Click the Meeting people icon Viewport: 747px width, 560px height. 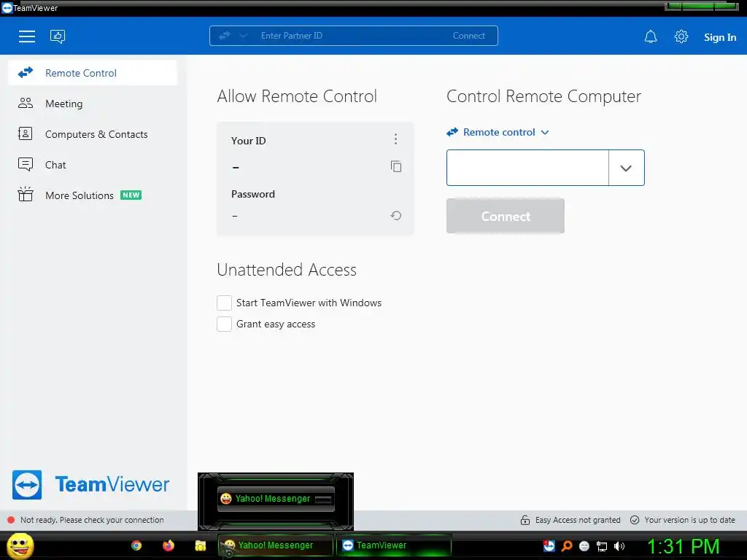pos(26,103)
